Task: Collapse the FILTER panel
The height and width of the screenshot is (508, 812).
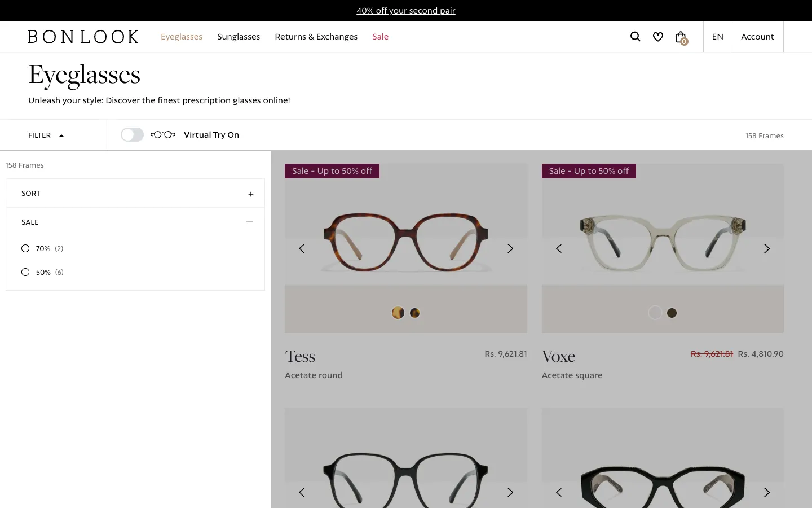Action: pos(46,135)
